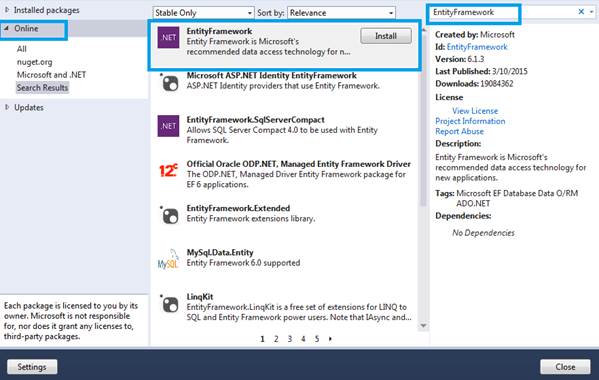Open the Project Information link

pyautogui.click(x=470, y=121)
